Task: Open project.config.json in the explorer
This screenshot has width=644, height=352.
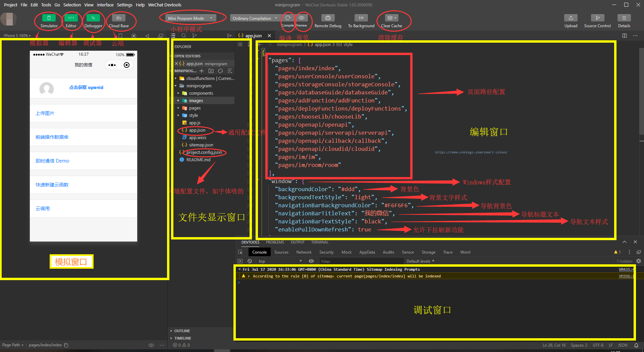Action: click(204, 152)
